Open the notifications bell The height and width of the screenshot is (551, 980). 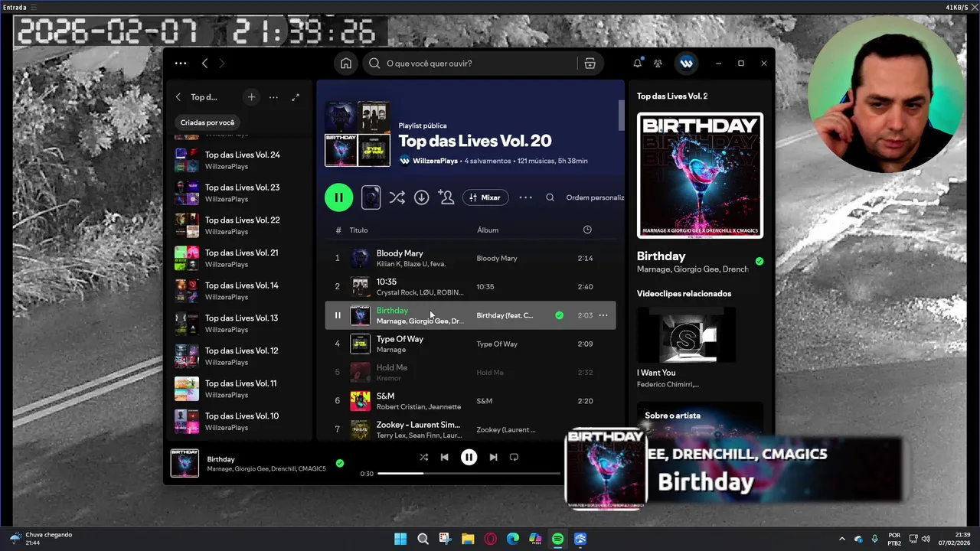click(x=637, y=64)
